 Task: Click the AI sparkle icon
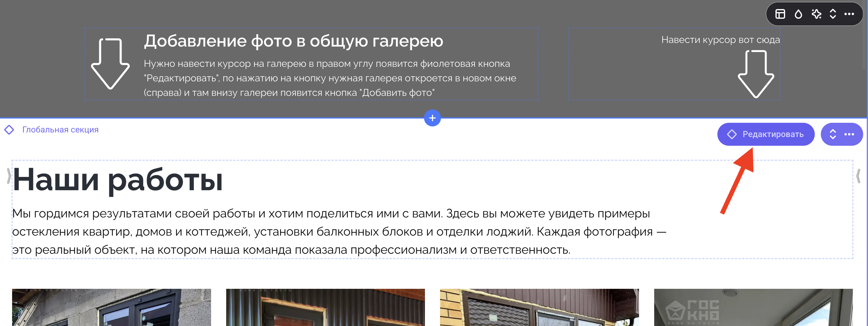tap(816, 14)
